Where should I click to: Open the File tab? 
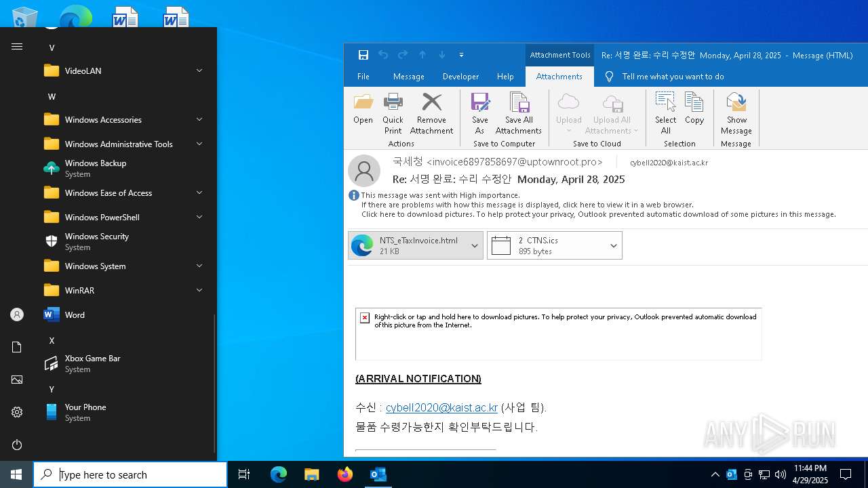pyautogui.click(x=363, y=77)
